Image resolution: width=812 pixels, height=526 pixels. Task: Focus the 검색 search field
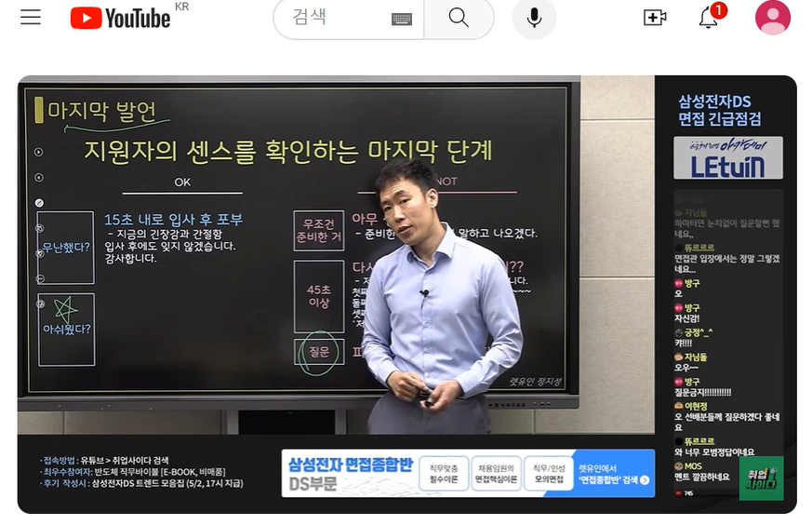pos(339,17)
